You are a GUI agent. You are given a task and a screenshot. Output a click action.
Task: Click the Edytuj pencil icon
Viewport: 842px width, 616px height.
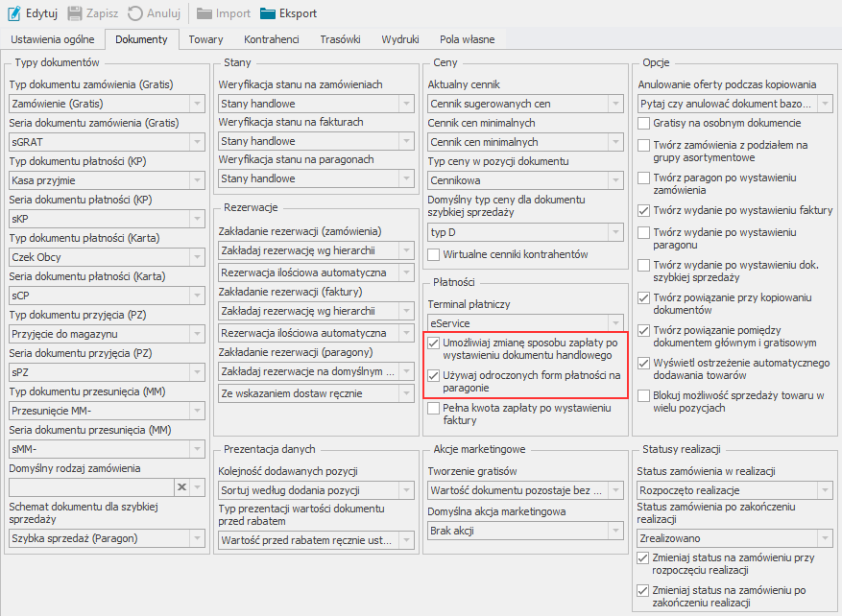pos(13,13)
